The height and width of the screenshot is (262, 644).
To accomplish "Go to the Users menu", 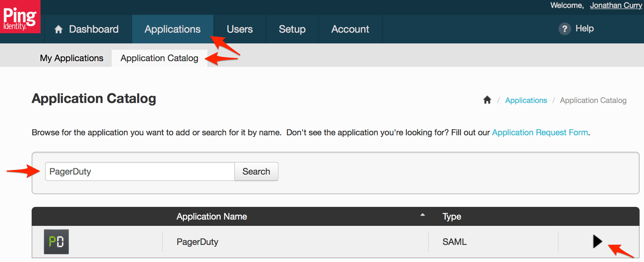I will pos(239,29).
